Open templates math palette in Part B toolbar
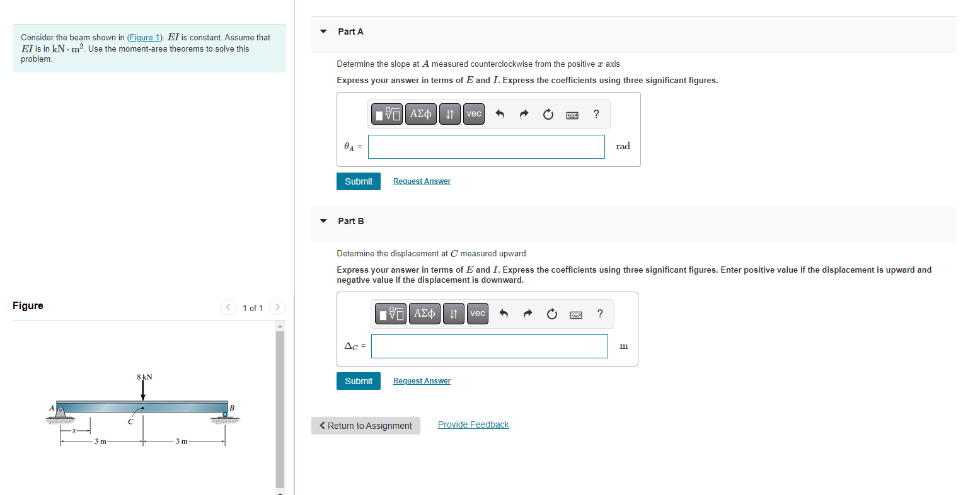 pyautogui.click(x=391, y=314)
